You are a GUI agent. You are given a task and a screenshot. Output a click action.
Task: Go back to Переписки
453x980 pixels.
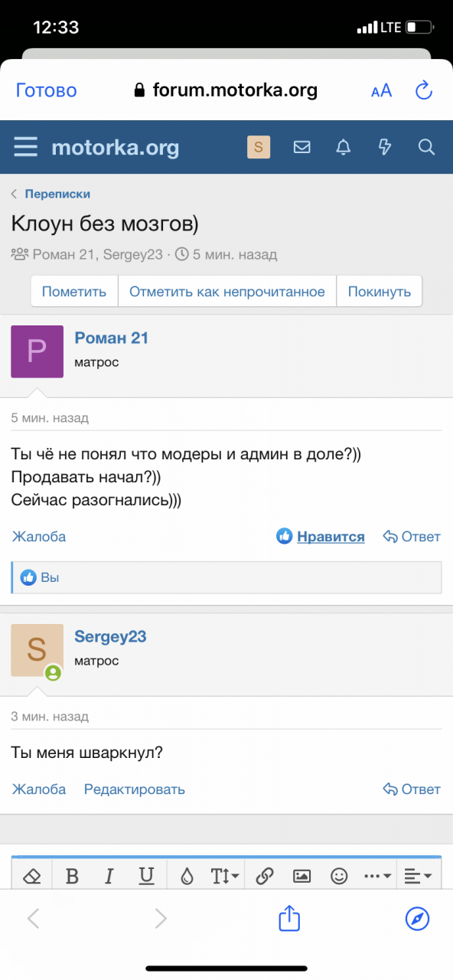[57, 194]
